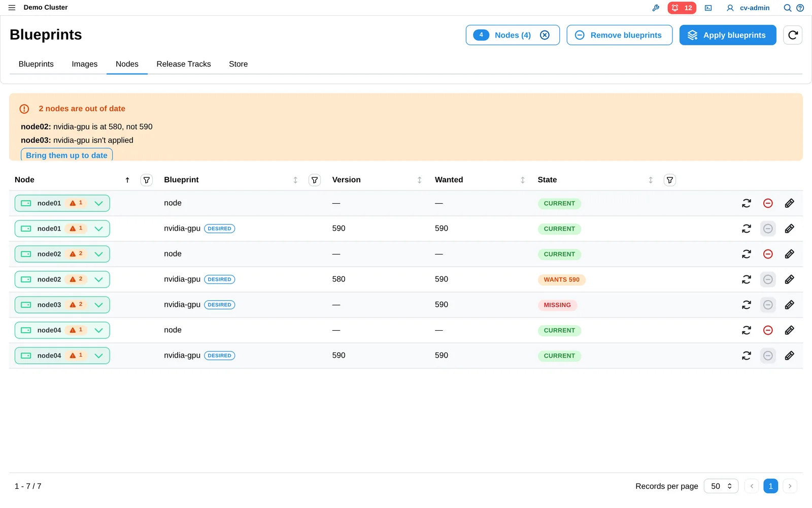812x508 pixels.
Task: Edit the node02 nvidia-gpu row at version 580
Action: pos(790,279)
